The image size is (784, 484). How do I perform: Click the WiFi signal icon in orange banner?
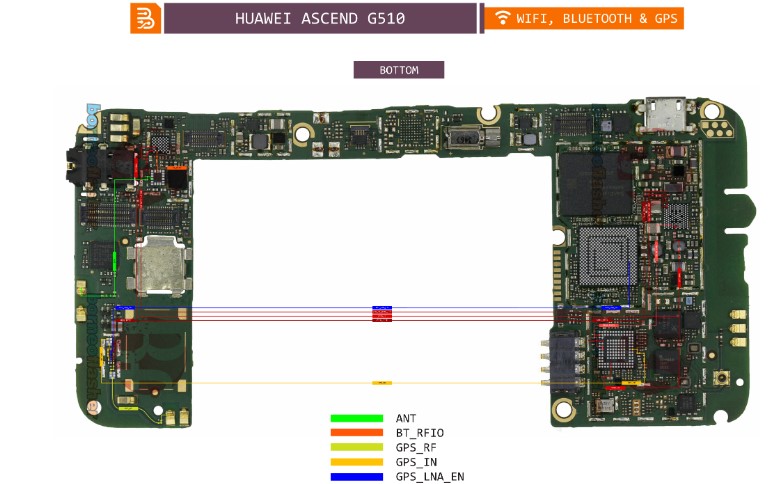(x=502, y=18)
